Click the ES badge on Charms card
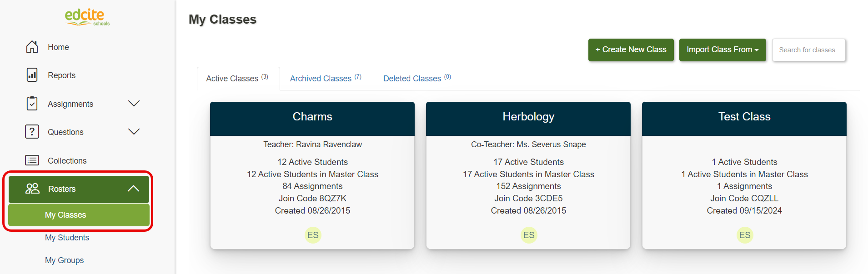868x274 pixels. coord(313,235)
